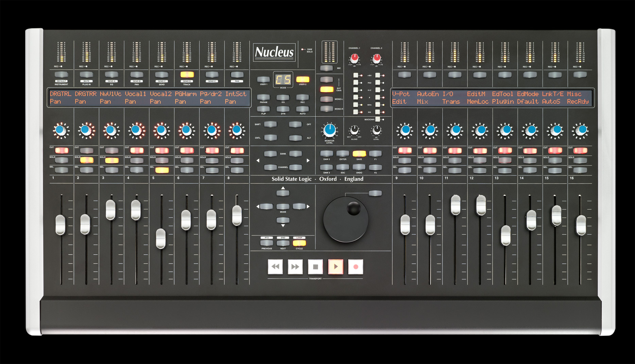635x364 pixels.
Task: Cut channel 1 with its CUT button
Action: point(61,150)
